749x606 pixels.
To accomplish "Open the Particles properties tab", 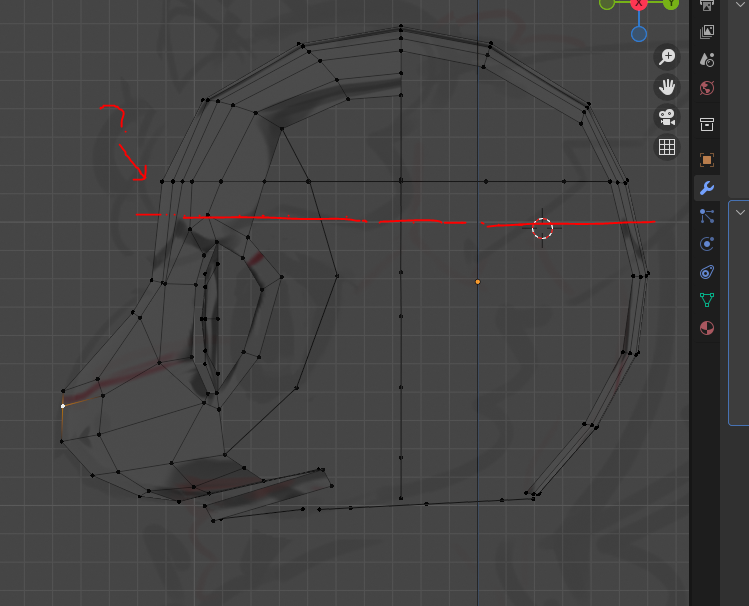I will pyautogui.click(x=707, y=215).
